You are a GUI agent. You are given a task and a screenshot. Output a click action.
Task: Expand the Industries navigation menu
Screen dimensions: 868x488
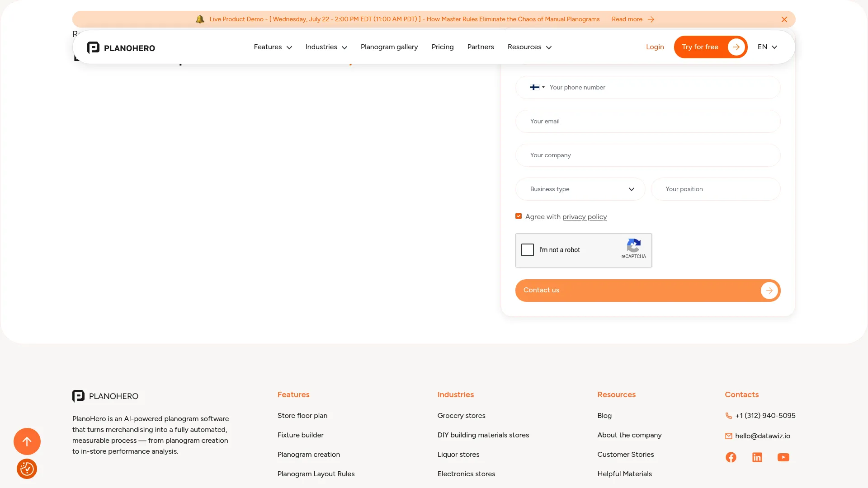tap(326, 47)
